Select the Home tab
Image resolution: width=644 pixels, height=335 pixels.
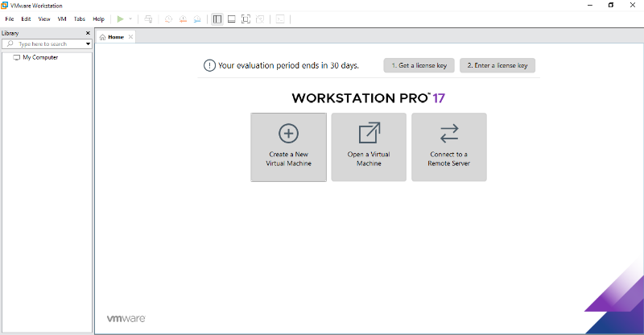point(116,37)
